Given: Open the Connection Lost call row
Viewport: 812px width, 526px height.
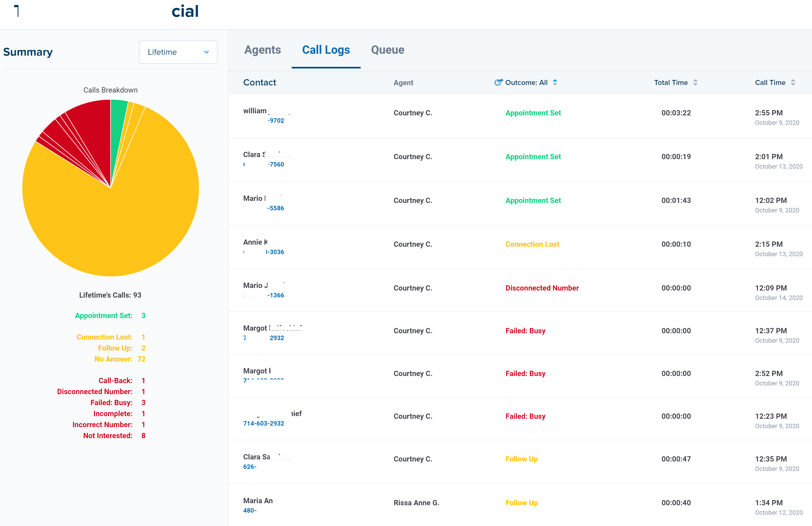Looking at the screenshot, I should [532, 244].
